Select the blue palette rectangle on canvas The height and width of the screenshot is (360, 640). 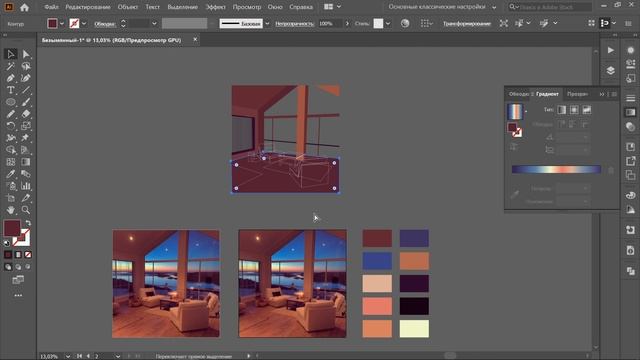click(377, 261)
